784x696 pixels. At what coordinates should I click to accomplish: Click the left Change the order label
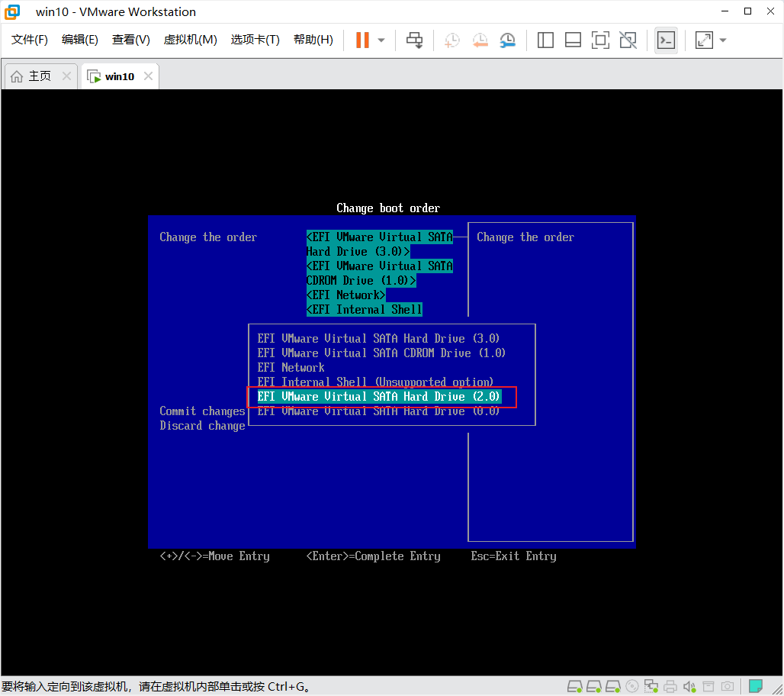[208, 237]
